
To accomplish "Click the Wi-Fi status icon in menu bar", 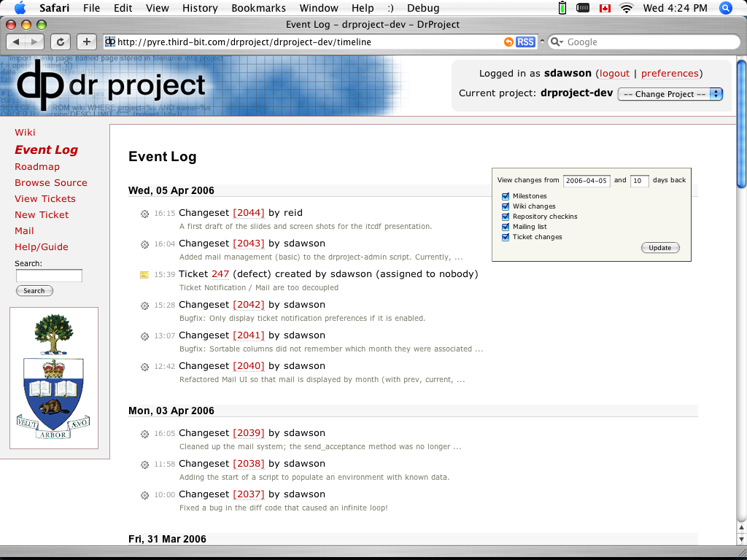I will click(626, 8).
